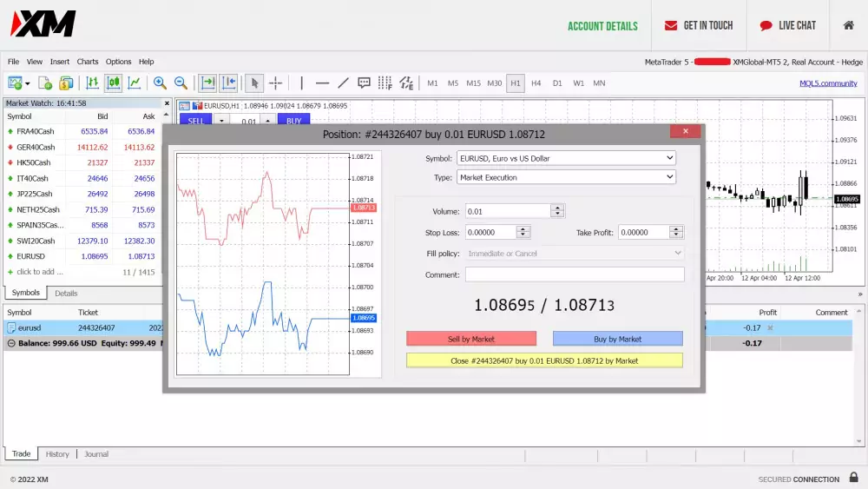Click the new order document icon
868x489 pixels.
pos(45,83)
